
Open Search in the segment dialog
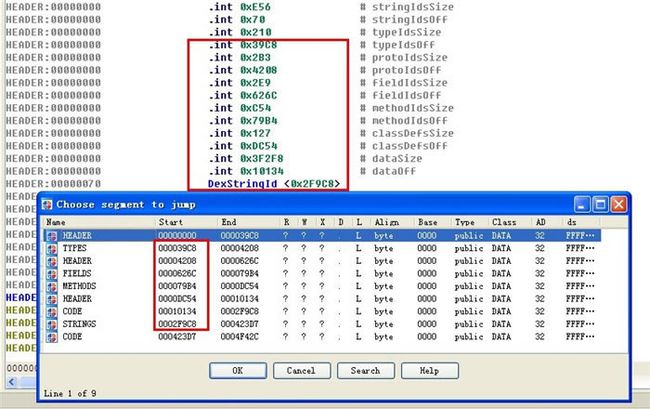point(365,370)
